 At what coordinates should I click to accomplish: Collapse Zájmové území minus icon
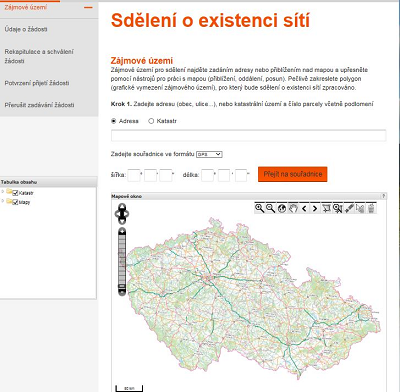pos(88,7)
